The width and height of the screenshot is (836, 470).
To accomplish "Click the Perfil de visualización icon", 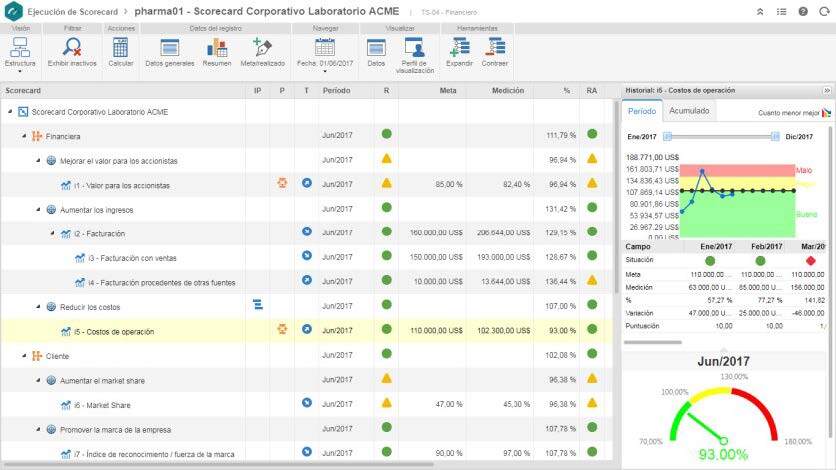I will (414, 47).
